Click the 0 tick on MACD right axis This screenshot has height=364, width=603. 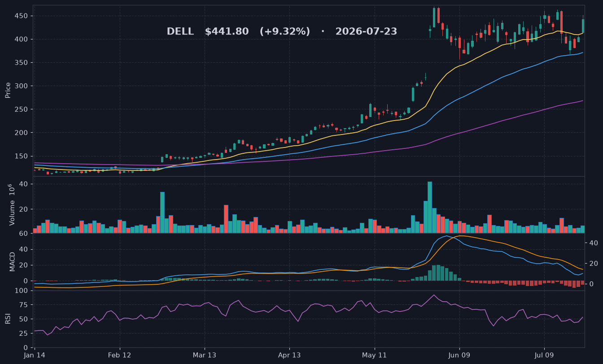pyautogui.click(x=591, y=284)
